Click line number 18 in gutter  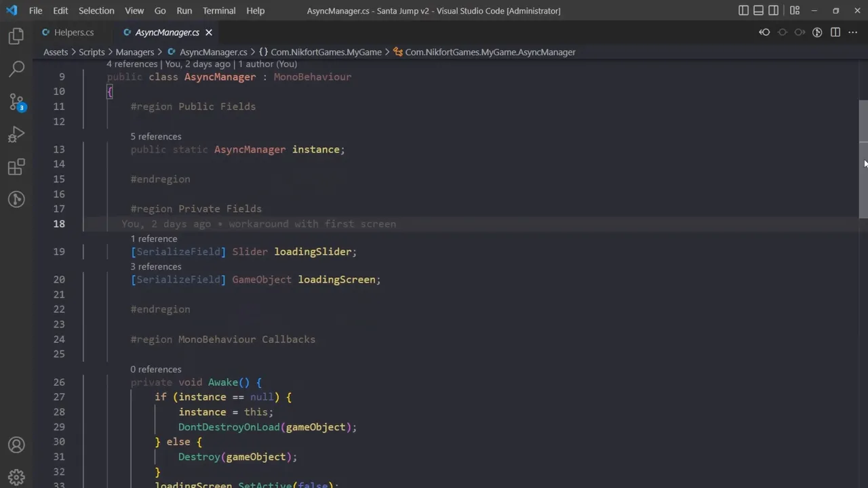(x=58, y=224)
